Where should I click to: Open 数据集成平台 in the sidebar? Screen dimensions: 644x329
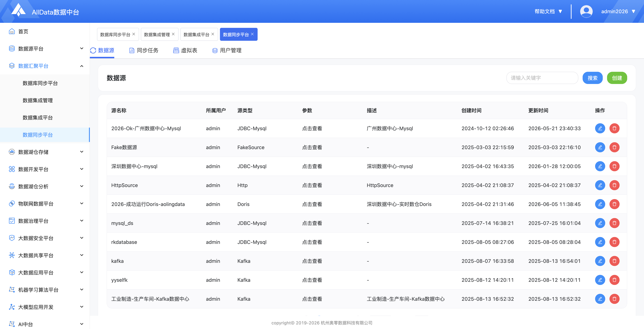pos(45,118)
